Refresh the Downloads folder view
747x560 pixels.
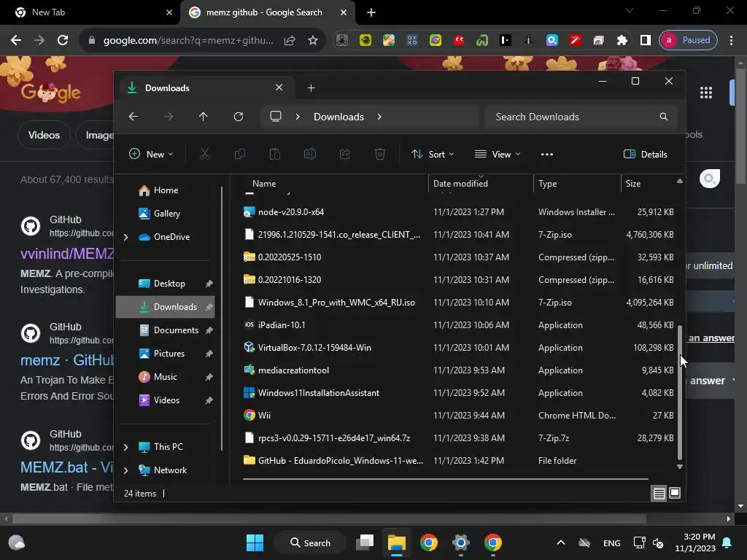pos(239,117)
